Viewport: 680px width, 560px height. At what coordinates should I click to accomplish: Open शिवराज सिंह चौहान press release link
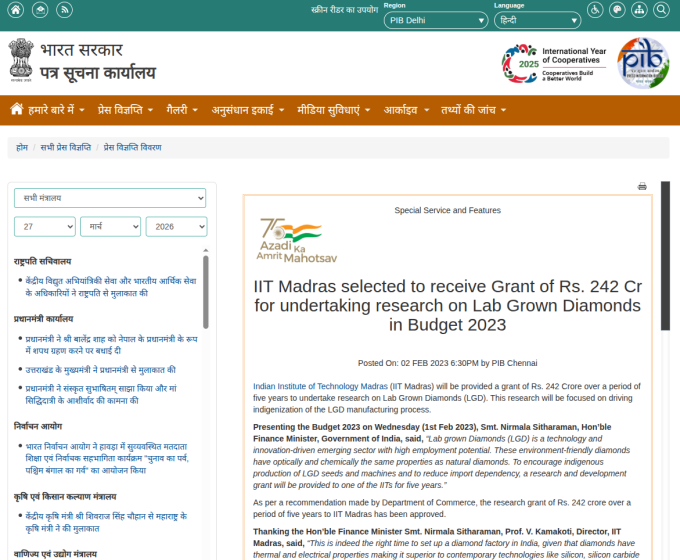coord(106,522)
